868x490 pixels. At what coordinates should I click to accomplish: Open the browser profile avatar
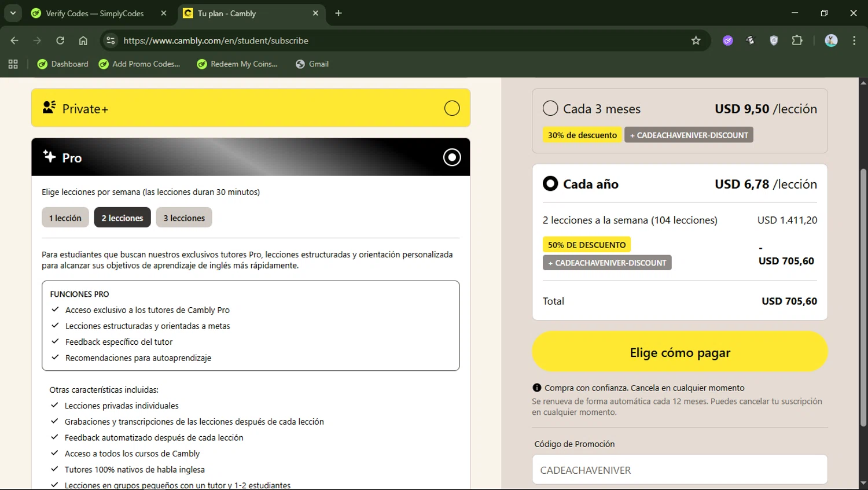(831, 40)
